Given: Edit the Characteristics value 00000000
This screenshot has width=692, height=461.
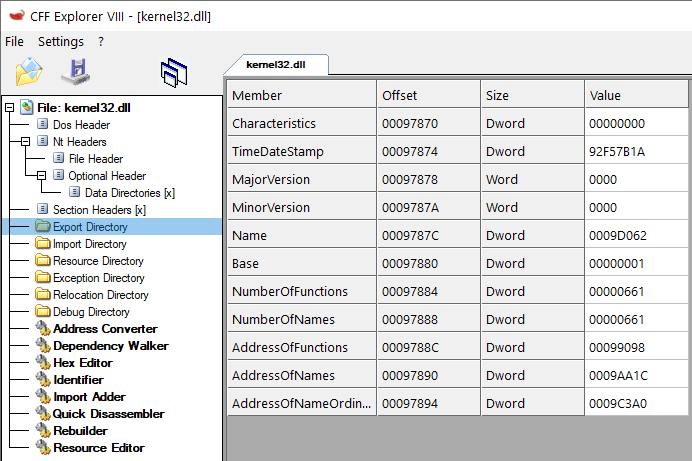Looking at the screenshot, I should coord(636,123).
